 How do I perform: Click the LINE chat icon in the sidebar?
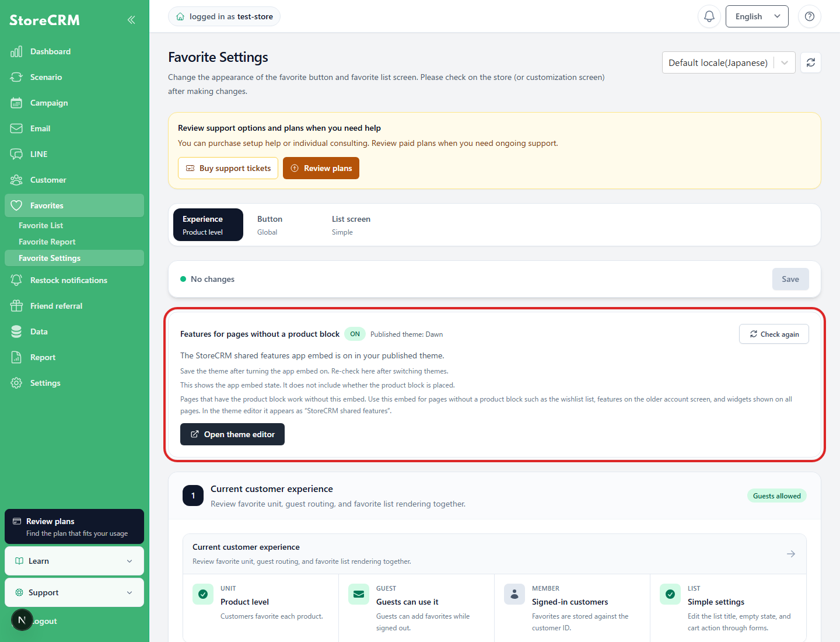tap(16, 154)
